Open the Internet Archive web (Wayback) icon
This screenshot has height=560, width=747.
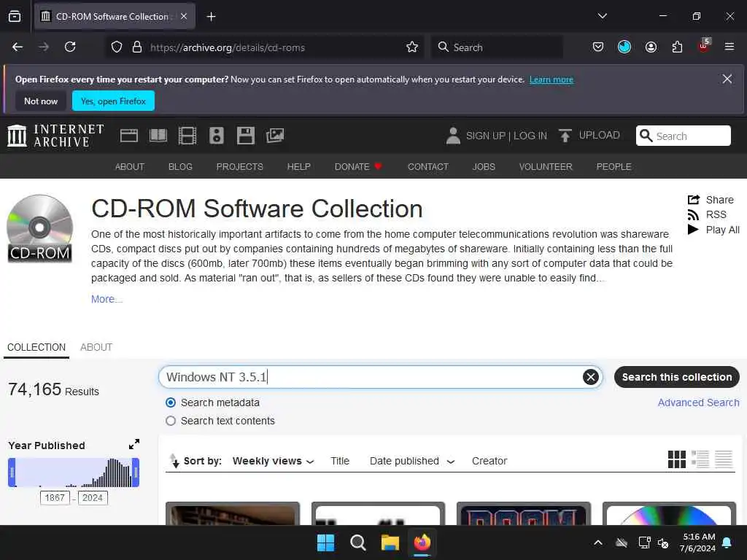tap(129, 136)
